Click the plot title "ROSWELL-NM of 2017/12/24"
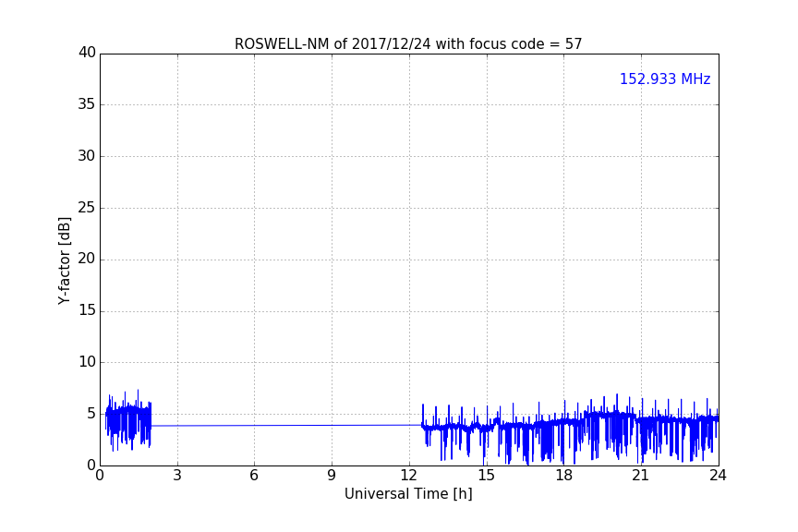This screenshot has height=532, width=798. tap(332, 44)
